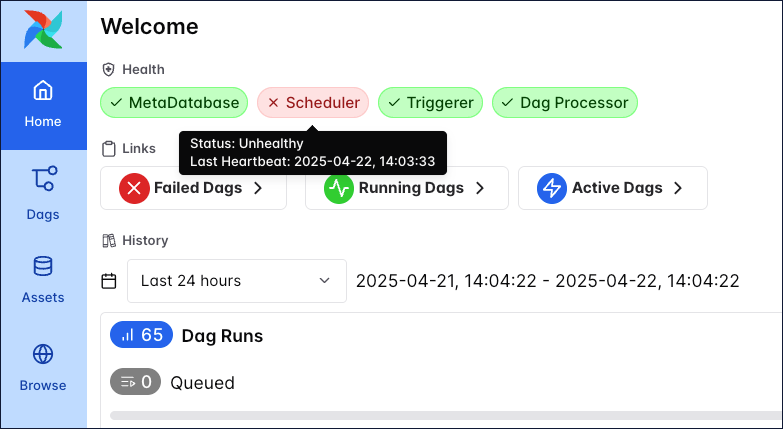Open the Active Dags link

616,188
